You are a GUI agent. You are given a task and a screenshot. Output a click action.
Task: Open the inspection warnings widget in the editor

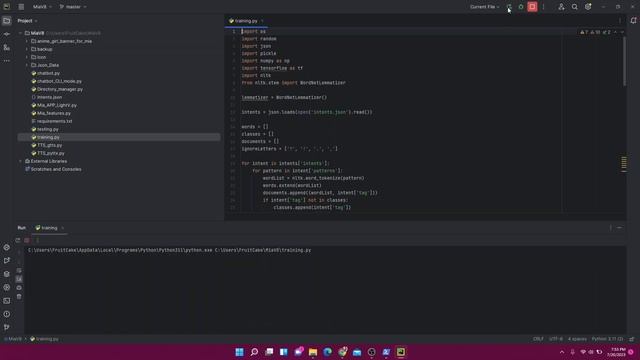point(596,32)
